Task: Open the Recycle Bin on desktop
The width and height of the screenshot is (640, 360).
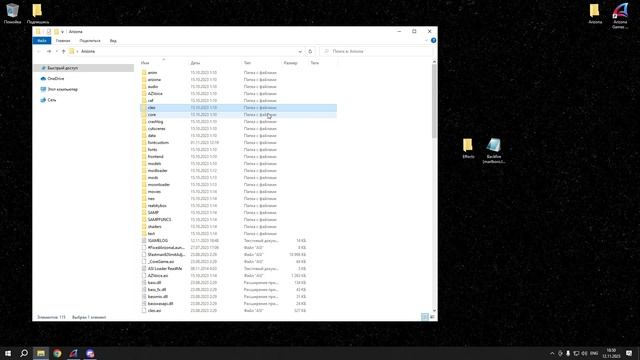Action: click(x=12, y=13)
